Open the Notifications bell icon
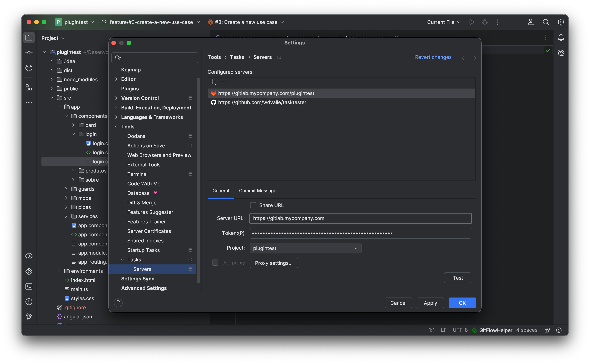Image resolution: width=590 pixels, height=364 pixels. click(561, 38)
